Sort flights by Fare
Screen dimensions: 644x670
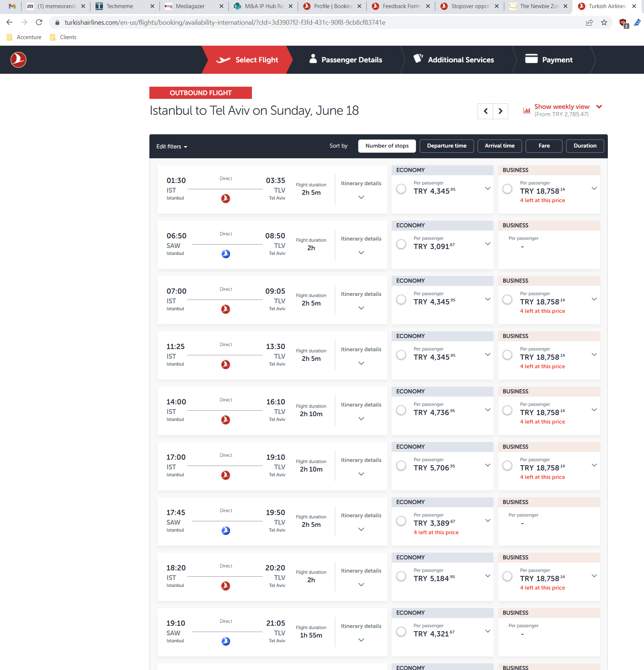[544, 146]
